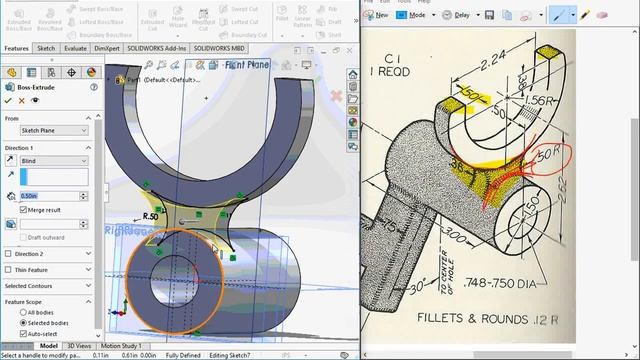640x360 pixels.
Task: Enable the Thin Feature checkbox
Action: tap(8, 269)
